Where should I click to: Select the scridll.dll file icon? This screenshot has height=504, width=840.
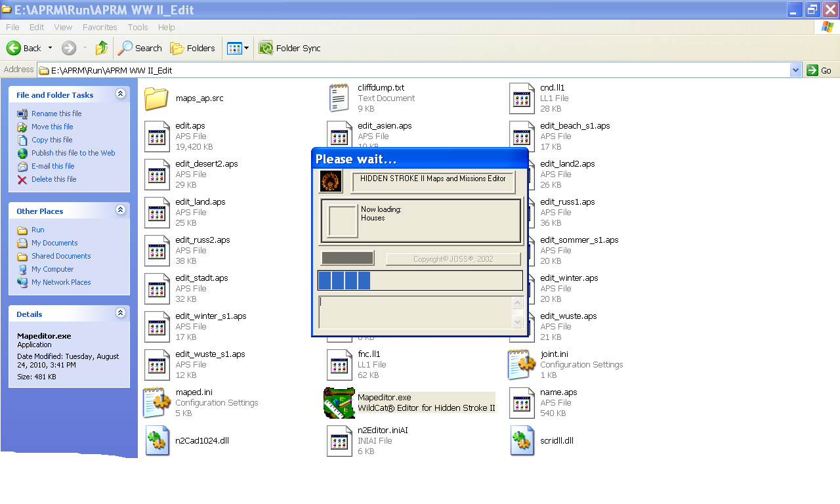point(522,441)
